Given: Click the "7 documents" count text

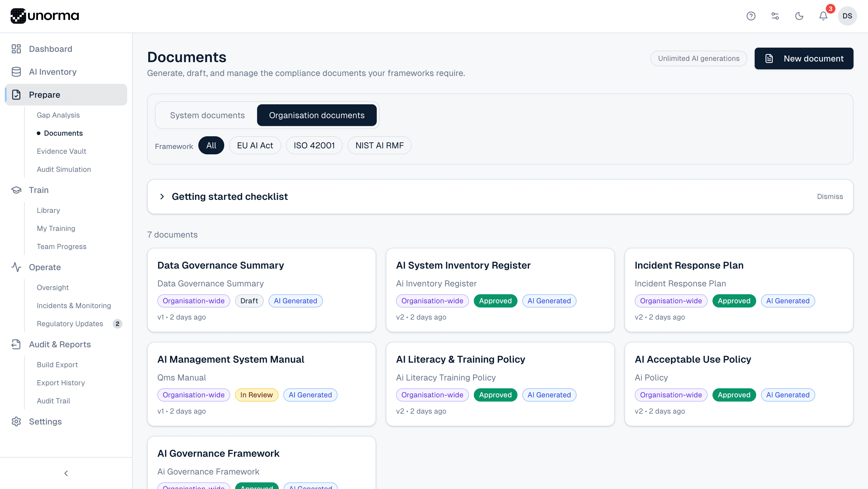Looking at the screenshot, I should click(172, 235).
